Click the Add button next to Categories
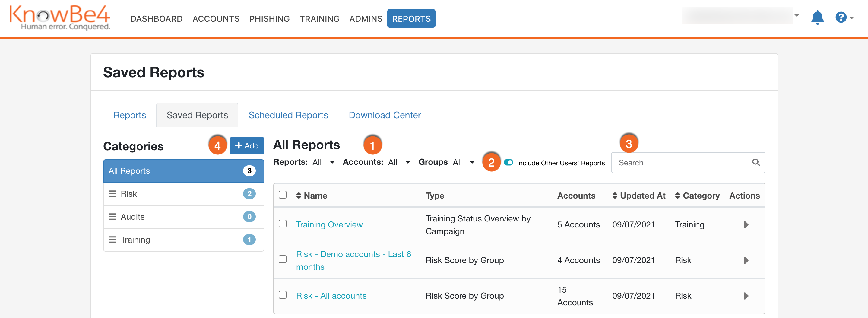The image size is (868, 318). (x=247, y=145)
